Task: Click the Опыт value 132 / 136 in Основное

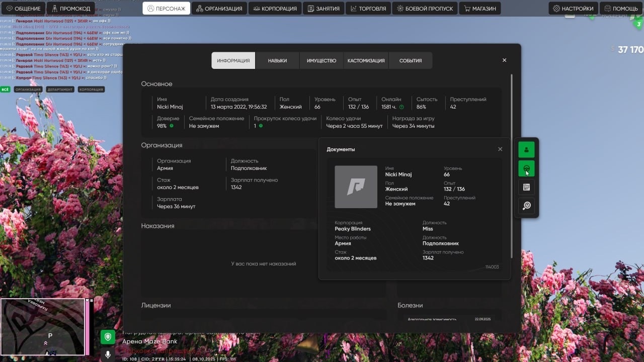Action: tap(359, 107)
